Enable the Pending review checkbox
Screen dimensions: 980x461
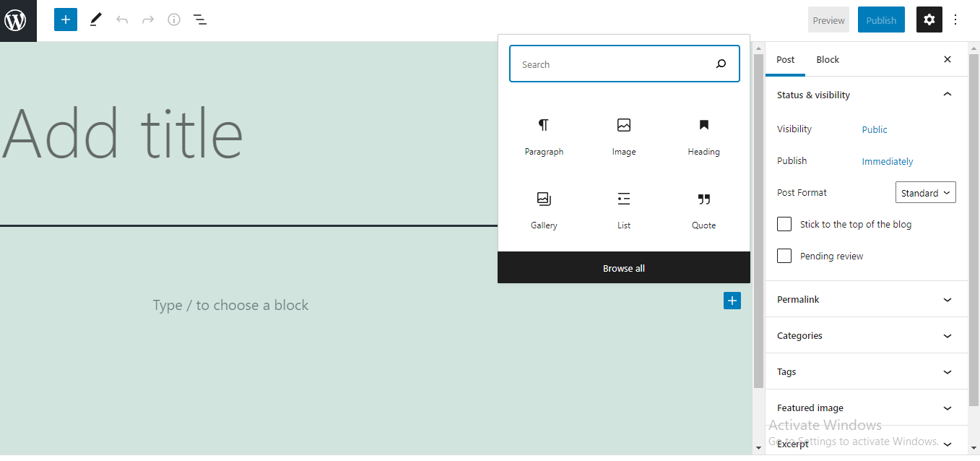(784, 256)
